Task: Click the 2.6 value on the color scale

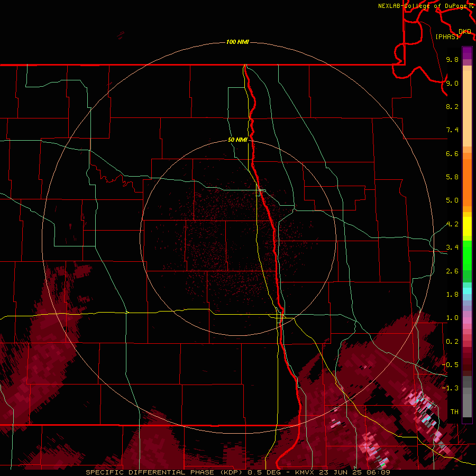Action: coord(452,271)
